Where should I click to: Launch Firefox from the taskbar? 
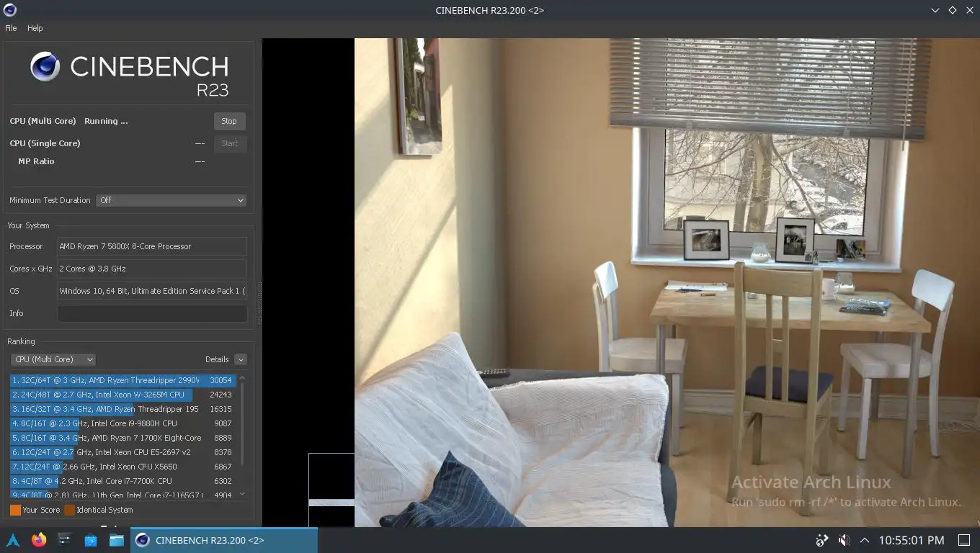pyautogui.click(x=39, y=540)
